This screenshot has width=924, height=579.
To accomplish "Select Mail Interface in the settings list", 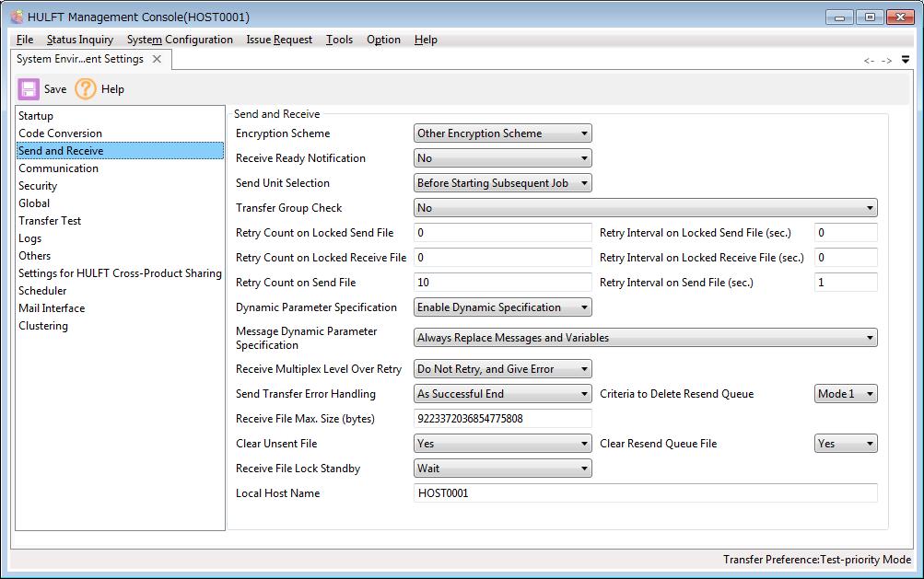I will click(120, 308).
